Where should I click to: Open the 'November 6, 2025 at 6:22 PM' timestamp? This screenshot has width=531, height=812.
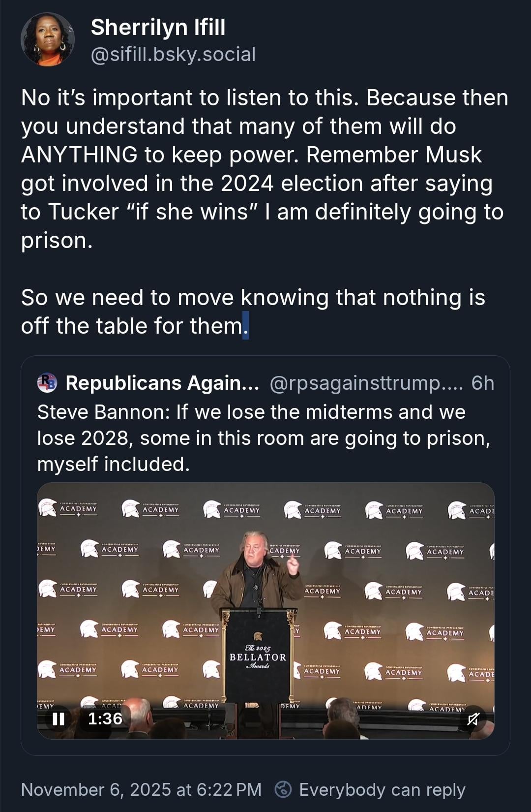click(141, 790)
